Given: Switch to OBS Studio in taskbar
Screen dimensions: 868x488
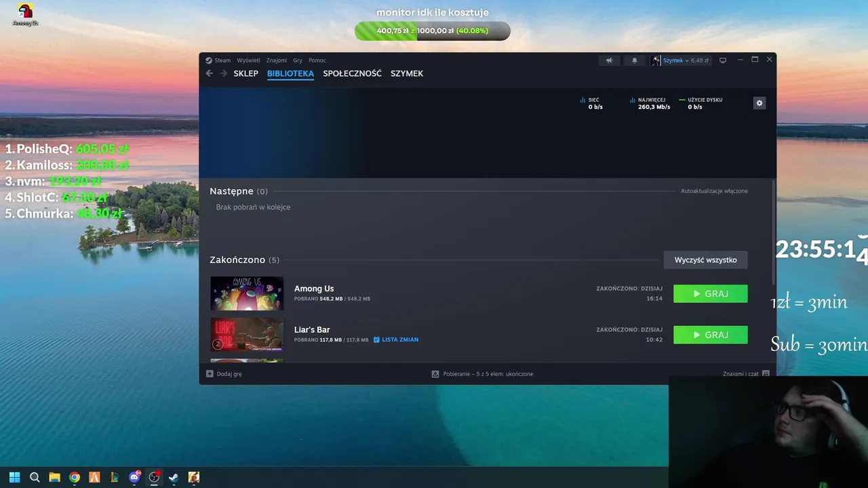Looking at the screenshot, I should click(x=154, y=477).
